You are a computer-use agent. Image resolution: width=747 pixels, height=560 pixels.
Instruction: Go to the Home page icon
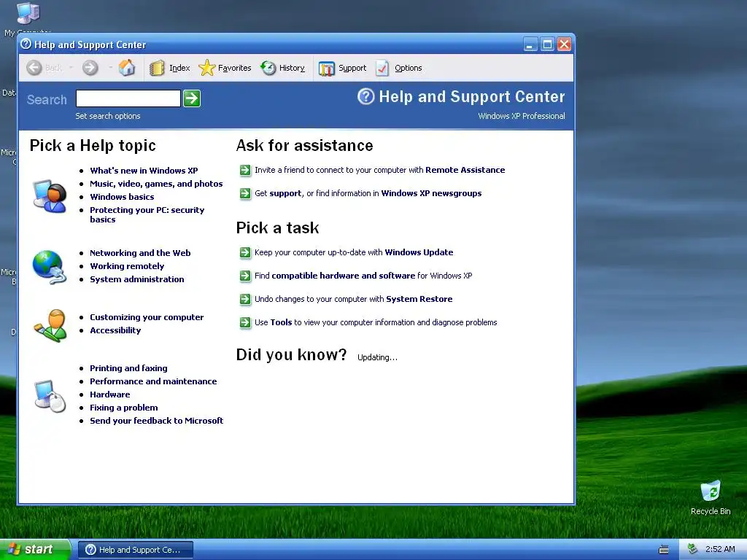coord(127,68)
